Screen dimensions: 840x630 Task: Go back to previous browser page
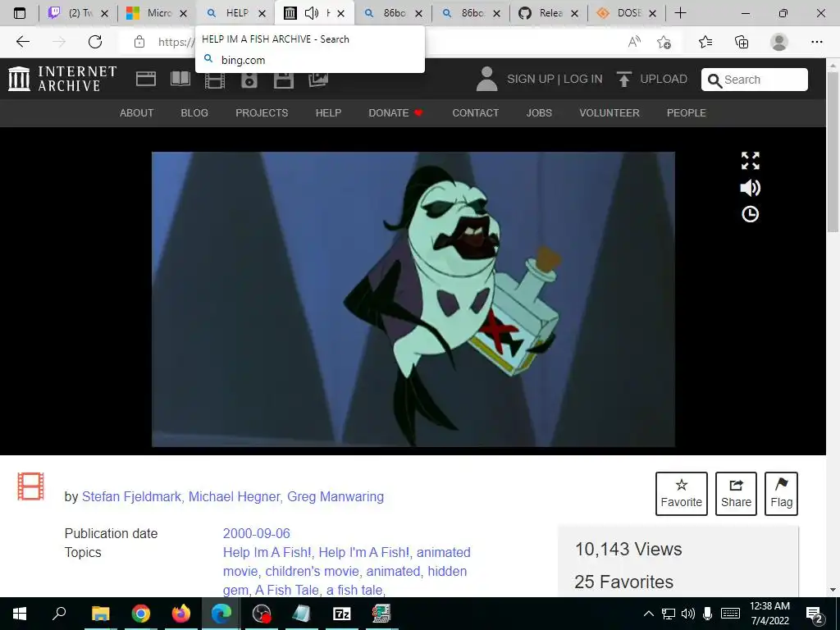pyautogui.click(x=22, y=42)
